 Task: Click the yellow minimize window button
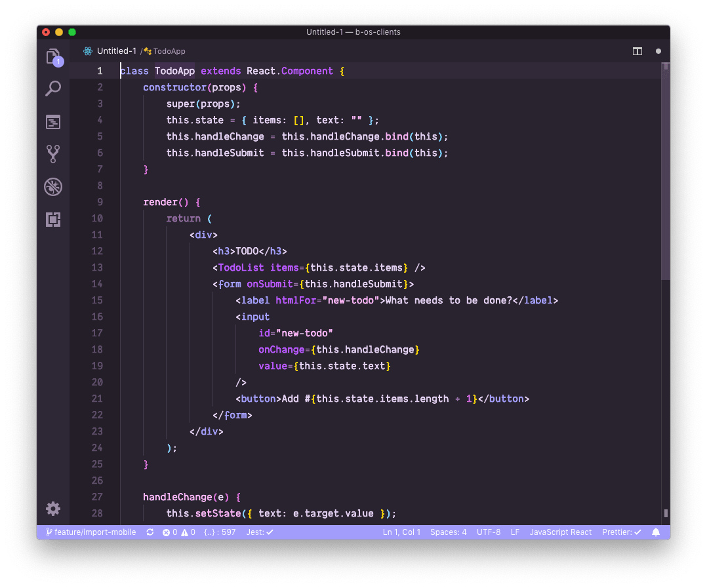click(x=59, y=32)
